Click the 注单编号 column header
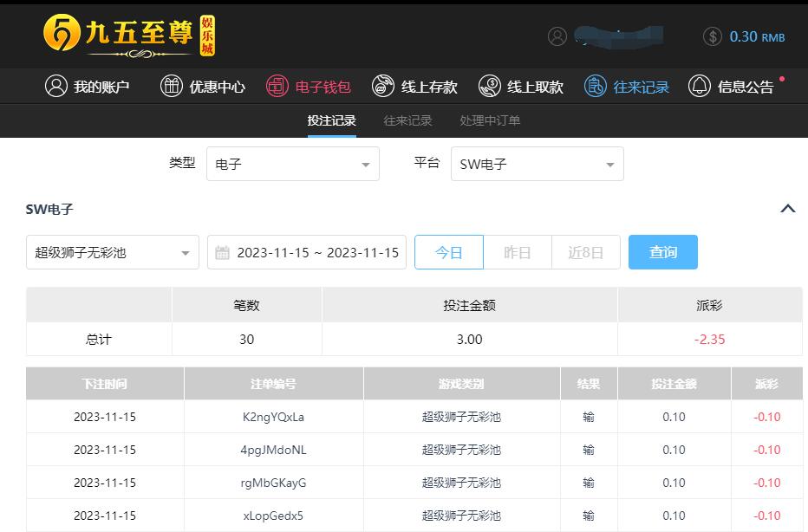The image size is (808, 532). click(274, 384)
